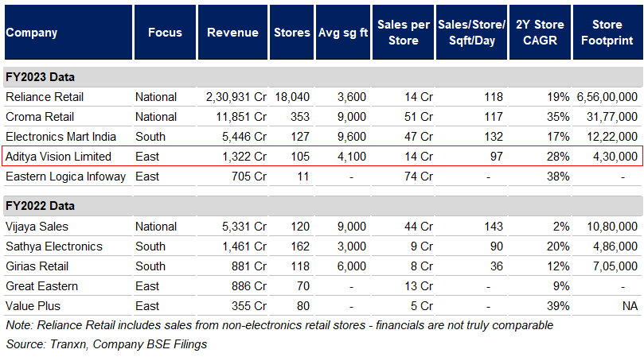Screen dimensions: 644x357
Task: Click Reliance sales per sqft value 118
Action: 494,97
